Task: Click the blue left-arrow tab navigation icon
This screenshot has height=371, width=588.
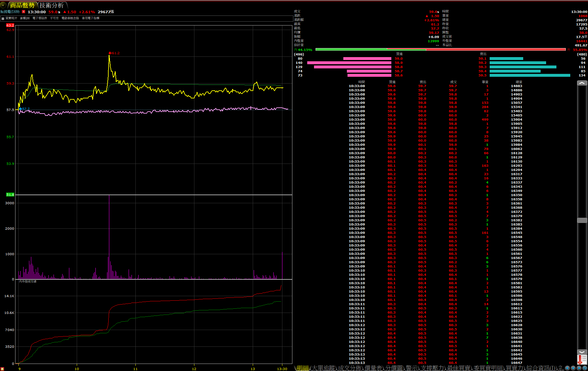Action: click(x=567, y=368)
